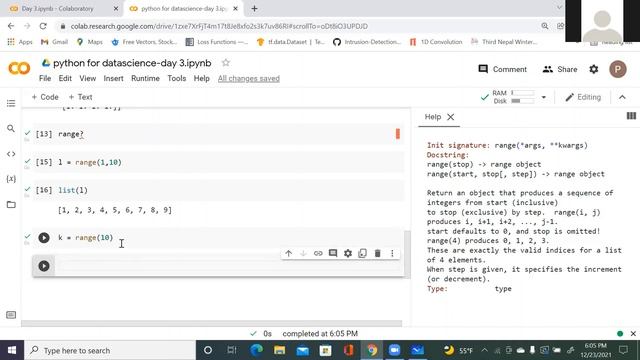Viewport: 640px width, 360px height.
Task: Open a new browser tab
Action: coord(254,9)
